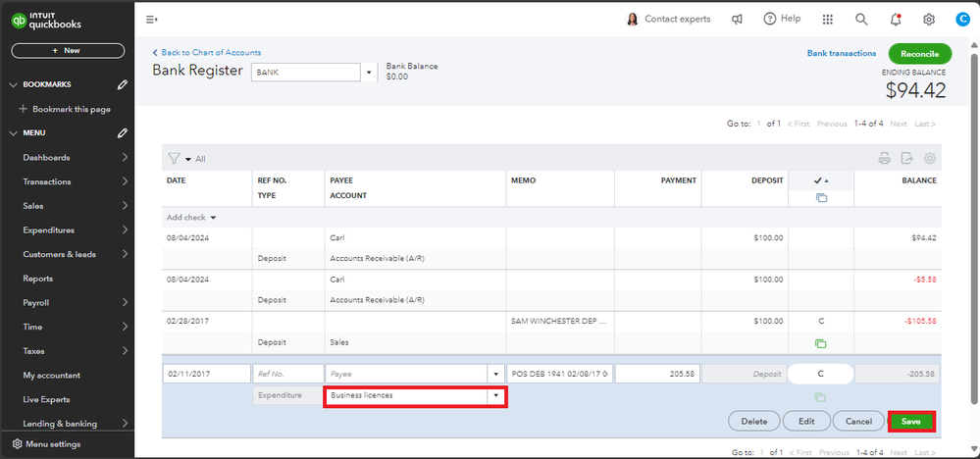Print the register with the printer icon
The width and height of the screenshot is (980, 459).
coord(885,158)
